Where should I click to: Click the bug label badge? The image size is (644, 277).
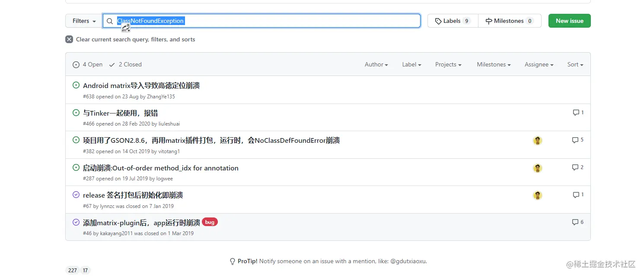(x=210, y=222)
